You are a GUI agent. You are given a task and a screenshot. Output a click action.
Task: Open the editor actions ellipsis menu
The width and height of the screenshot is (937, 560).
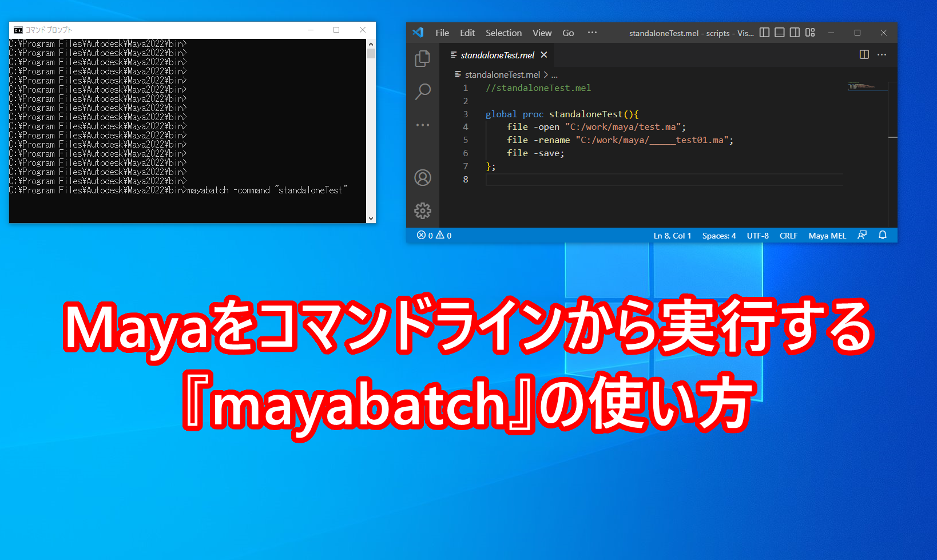882,54
